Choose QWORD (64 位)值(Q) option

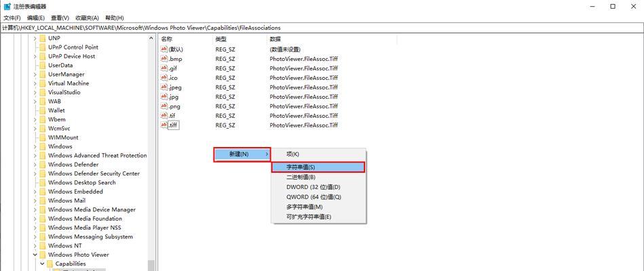pyautogui.click(x=318, y=196)
